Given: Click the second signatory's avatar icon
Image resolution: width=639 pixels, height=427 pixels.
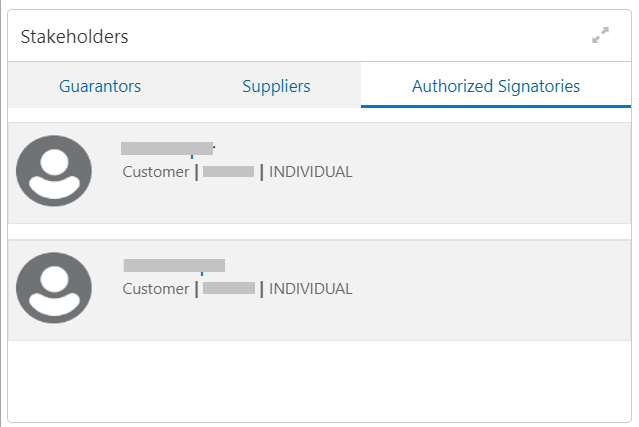Looking at the screenshot, I should click(x=54, y=288).
